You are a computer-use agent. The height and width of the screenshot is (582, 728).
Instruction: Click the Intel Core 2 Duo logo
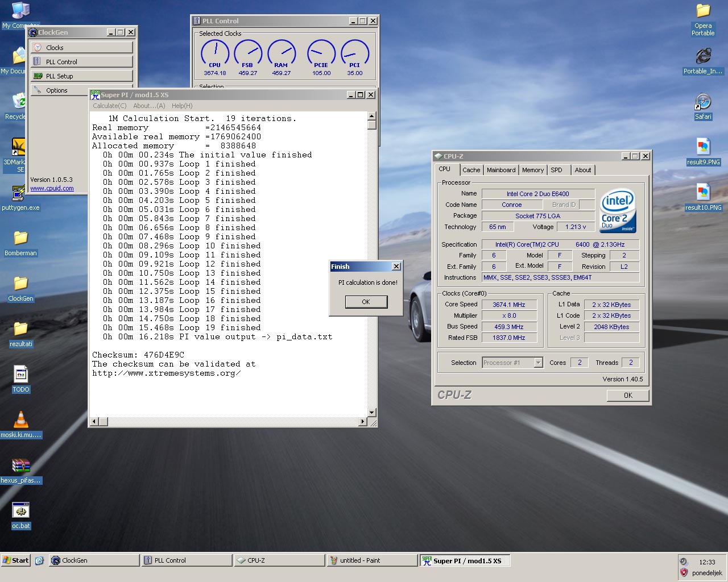618,211
